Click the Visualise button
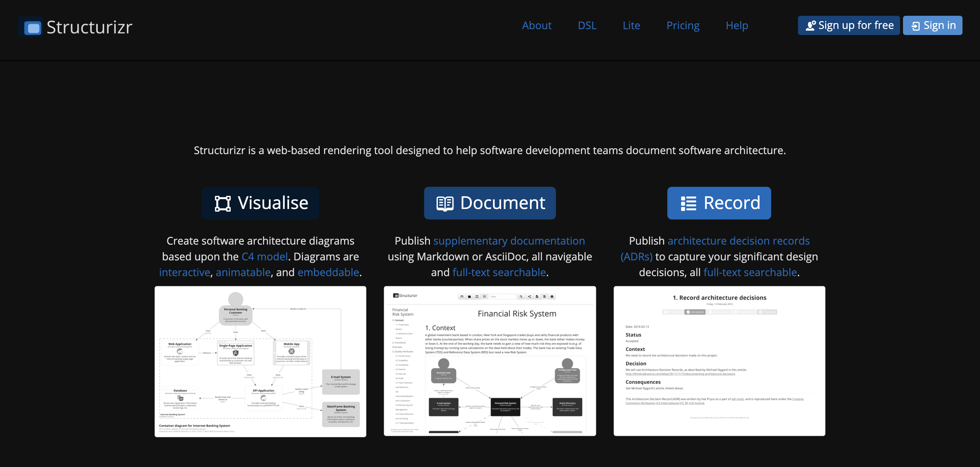This screenshot has width=980, height=467. 260,203
